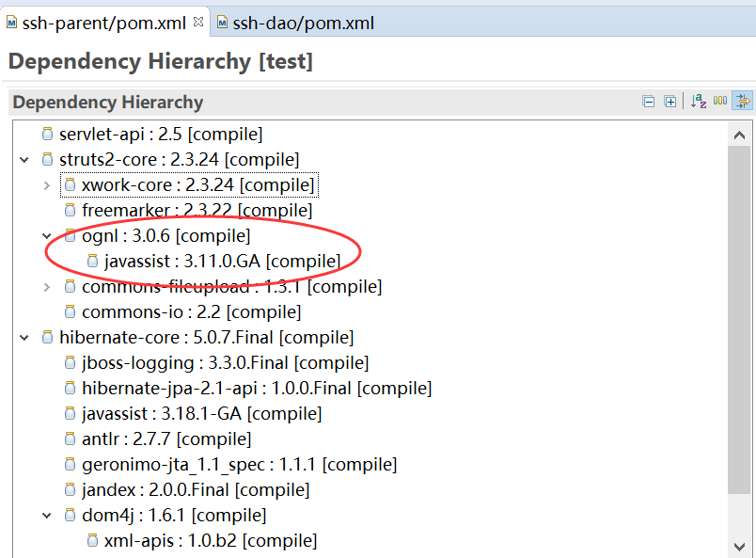Viewport: 756px width, 558px height.
Task: Select jboss-logging : 3.3.0.Final dependency
Action: point(225,363)
